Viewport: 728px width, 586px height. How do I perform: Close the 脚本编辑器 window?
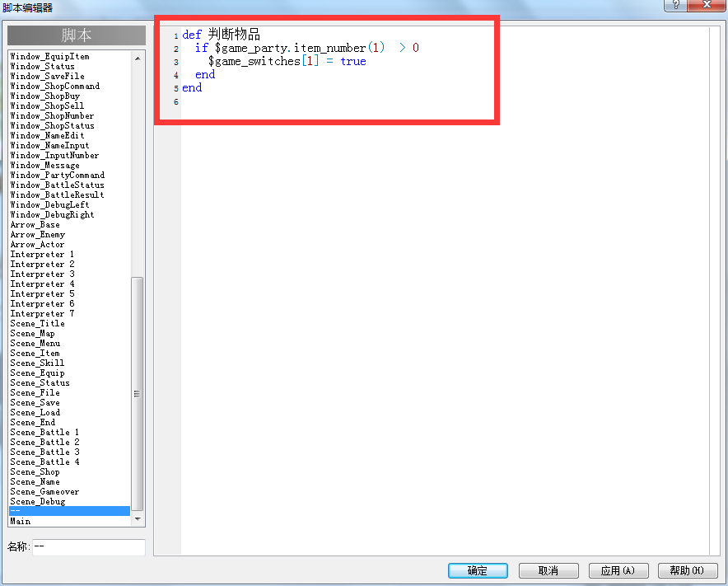(x=707, y=5)
